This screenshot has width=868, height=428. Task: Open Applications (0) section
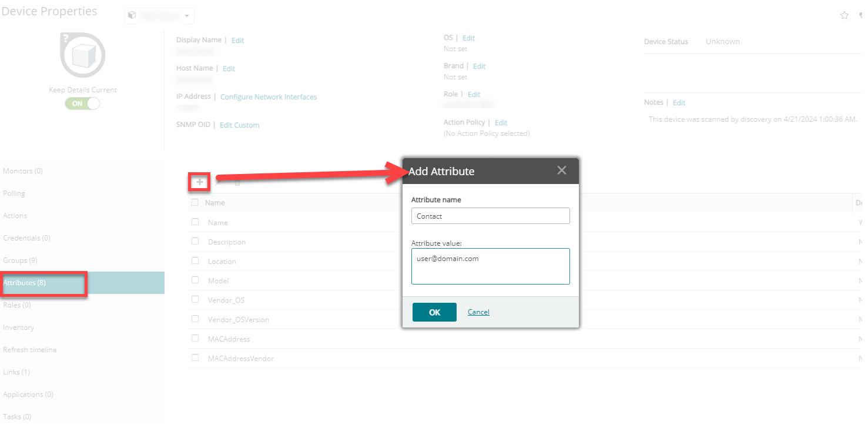[x=28, y=394]
